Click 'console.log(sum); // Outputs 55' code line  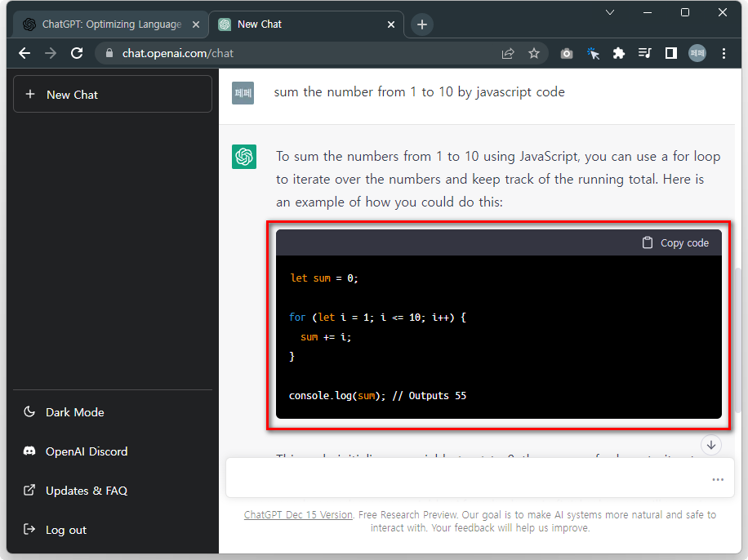click(377, 395)
